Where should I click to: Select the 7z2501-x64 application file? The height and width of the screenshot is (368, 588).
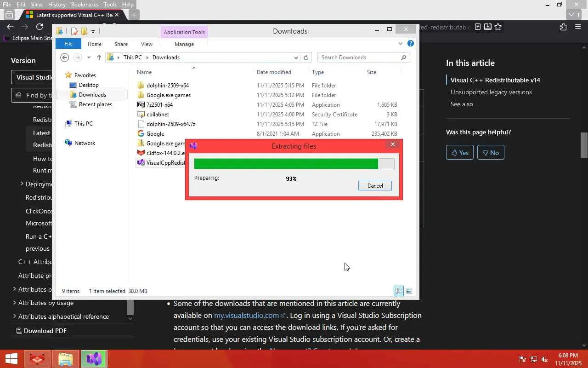tap(159, 105)
